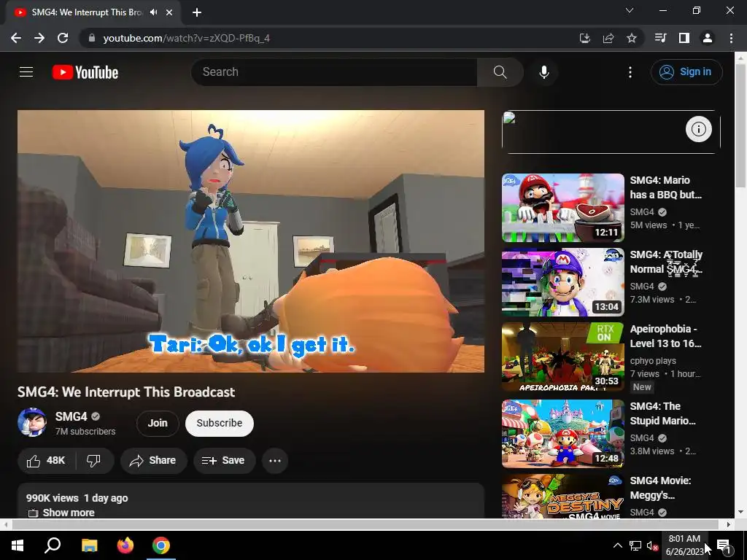Go to YouTube home via the logo
The height and width of the screenshot is (560, 747).
85,72
